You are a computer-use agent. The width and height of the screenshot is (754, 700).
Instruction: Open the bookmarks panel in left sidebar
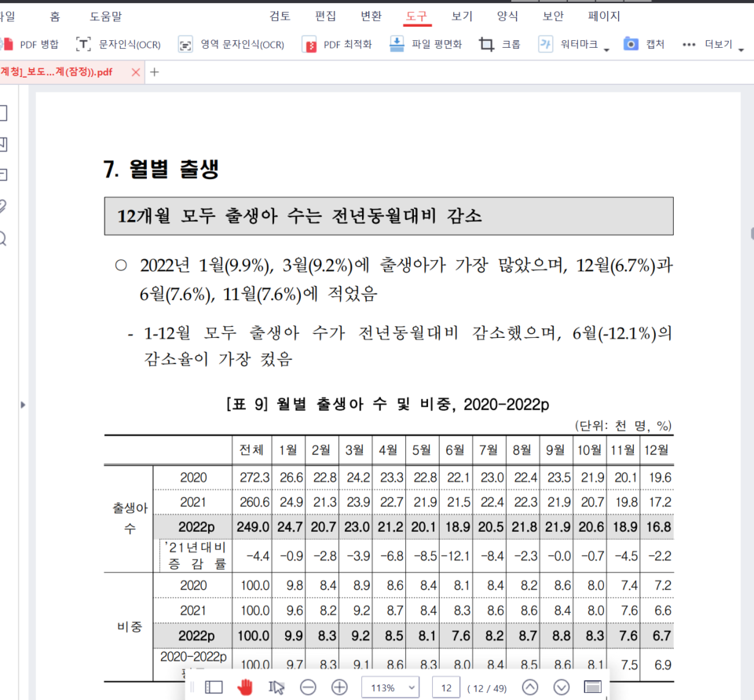[3, 145]
